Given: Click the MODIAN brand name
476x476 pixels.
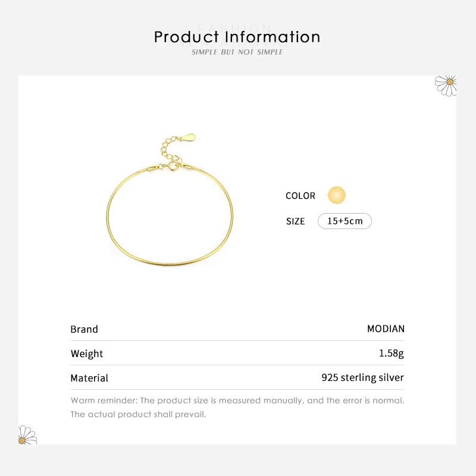Looking at the screenshot, I should coord(386,329).
